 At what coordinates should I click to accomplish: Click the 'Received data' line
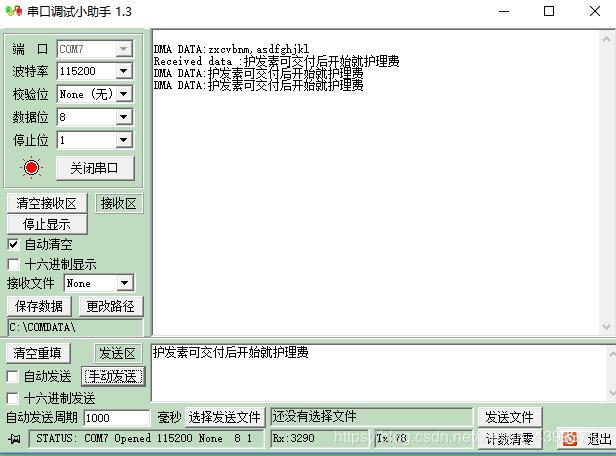click(277, 61)
